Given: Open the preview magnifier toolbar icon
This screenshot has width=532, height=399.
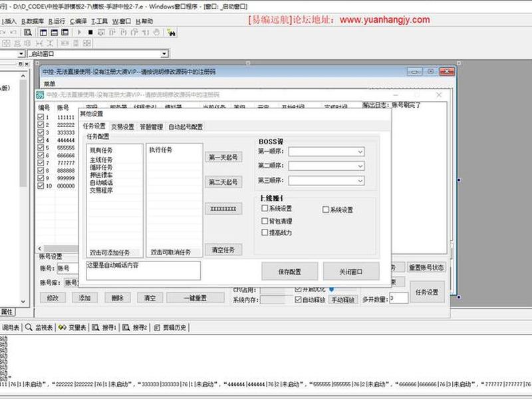Looking at the screenshot, I should pyautogui.click(x=27, y=32).
